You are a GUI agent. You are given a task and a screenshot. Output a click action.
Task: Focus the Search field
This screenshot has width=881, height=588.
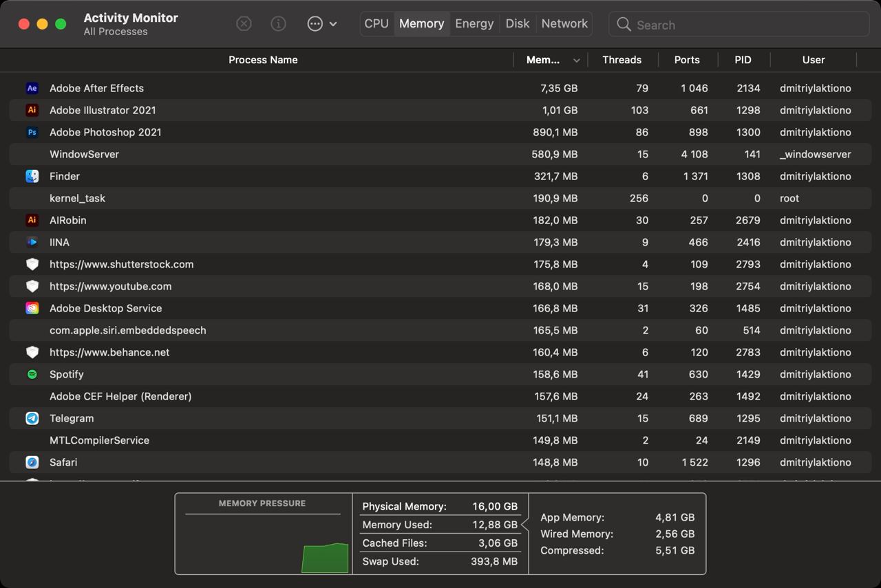pyautogui.click(x=739, y=24)
